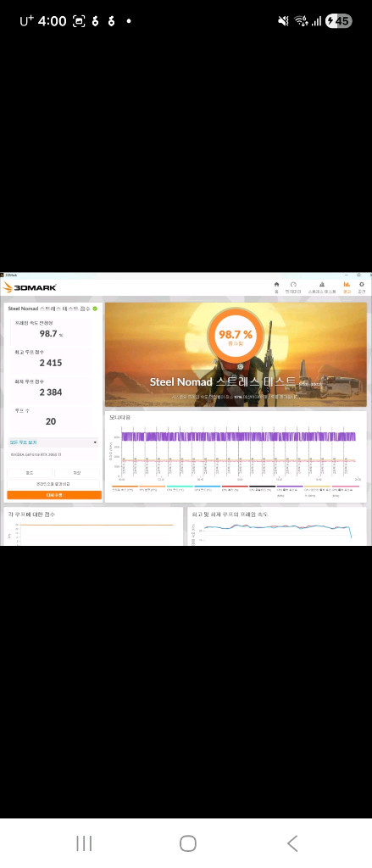Image resolution: width=372 pixels, height=868 pixels.
Task: Toggle the pink legend swatch in monitoring
Action: (345, 487)
